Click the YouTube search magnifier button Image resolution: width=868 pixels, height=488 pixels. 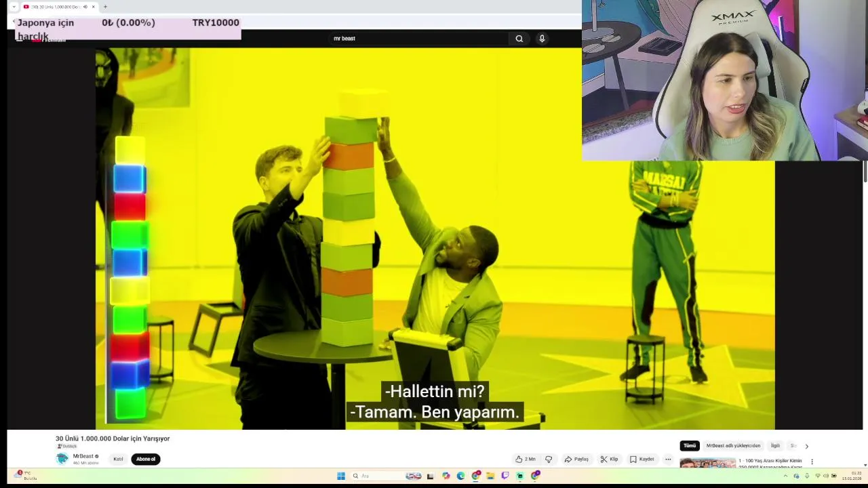point(519,39)
